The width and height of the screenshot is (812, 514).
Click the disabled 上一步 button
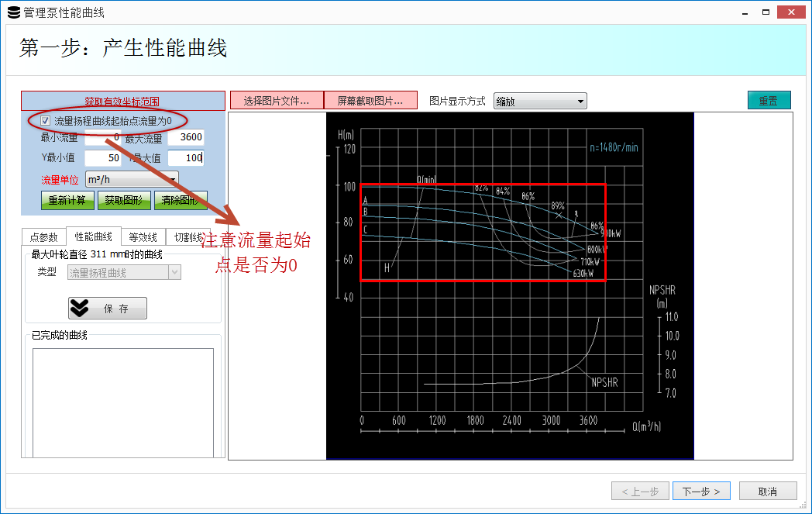click(640, 492)
